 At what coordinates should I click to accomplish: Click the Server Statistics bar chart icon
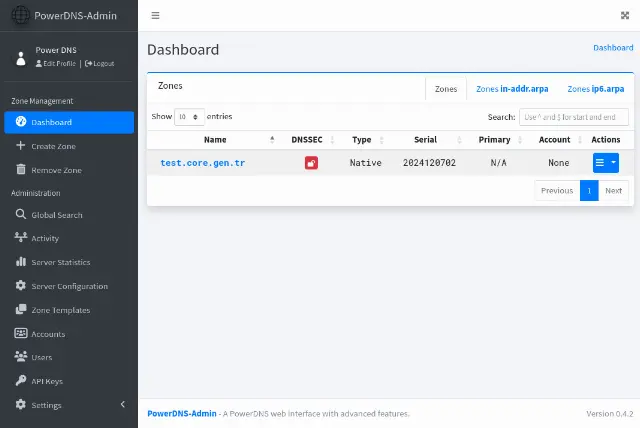[x=21, y=262]
